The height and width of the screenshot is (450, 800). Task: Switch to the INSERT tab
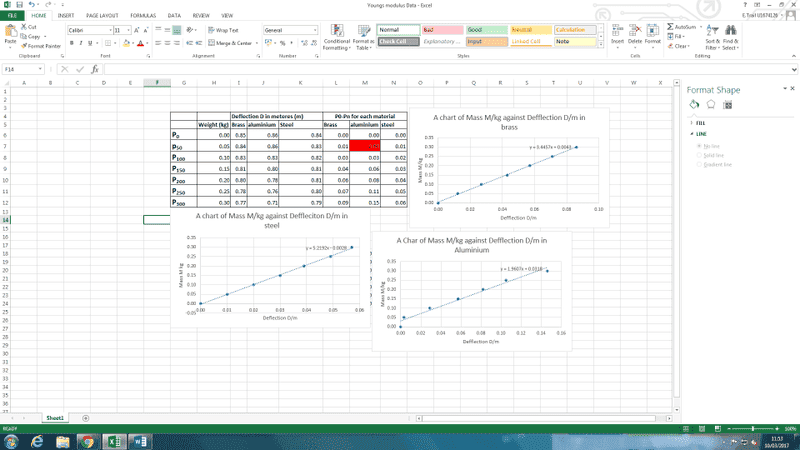65,16
